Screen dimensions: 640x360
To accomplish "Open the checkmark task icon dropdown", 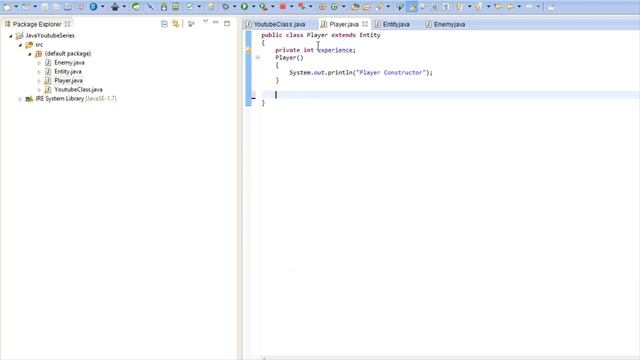I will coord(199,7).
